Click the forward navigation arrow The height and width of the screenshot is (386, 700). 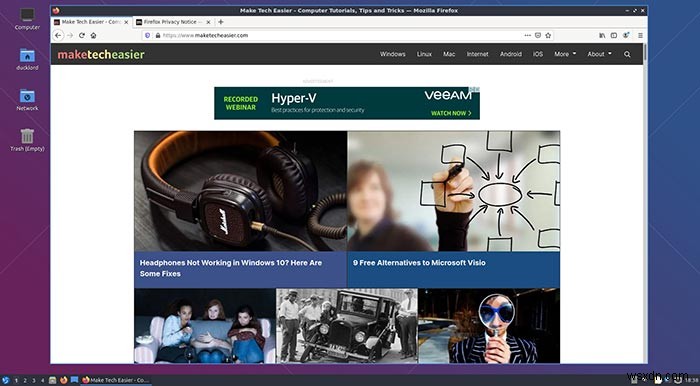70,35
